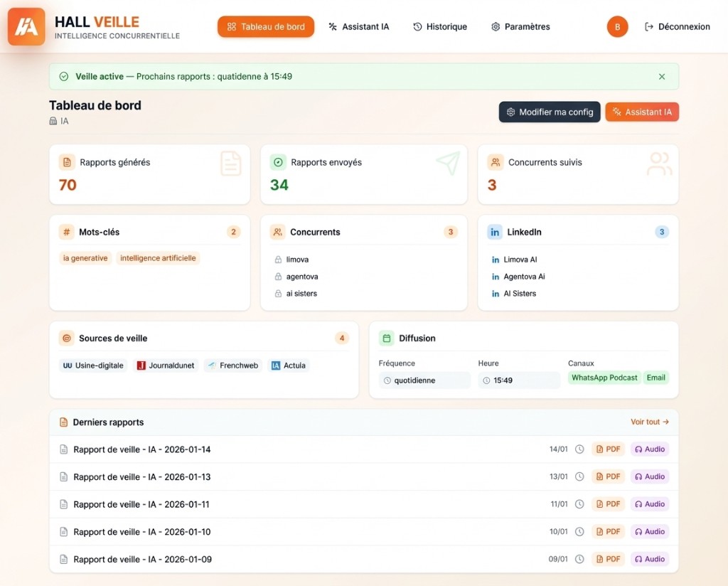This screenshot has width=728, height=586.
Task: Click the clock icon on 14/01 row
Action: 579,449
